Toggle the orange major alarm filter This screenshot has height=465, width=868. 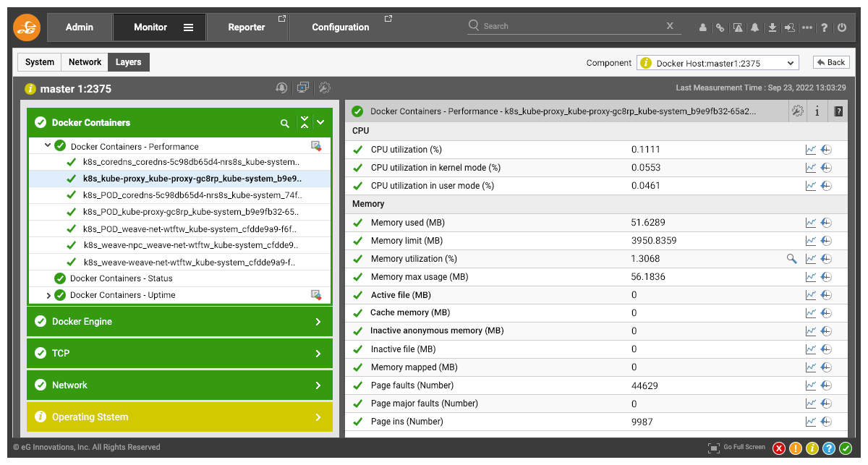tap(796, 448)
